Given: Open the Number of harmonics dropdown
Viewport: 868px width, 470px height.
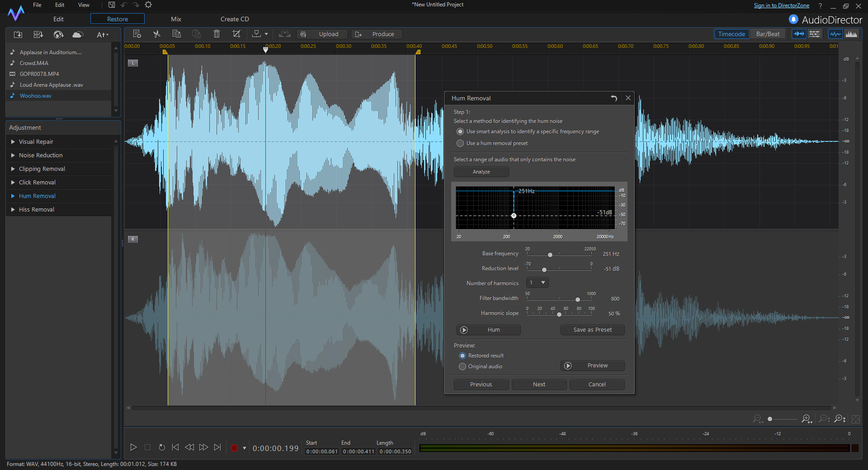Looking at the screenshot, I should click(538, 282).
